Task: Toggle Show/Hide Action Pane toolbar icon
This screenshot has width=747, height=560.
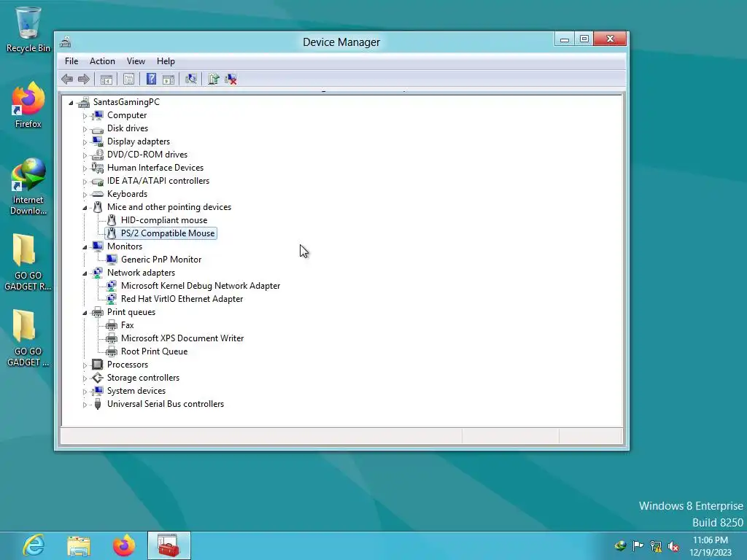Action: pyautogui.click(x=169, y=79)
